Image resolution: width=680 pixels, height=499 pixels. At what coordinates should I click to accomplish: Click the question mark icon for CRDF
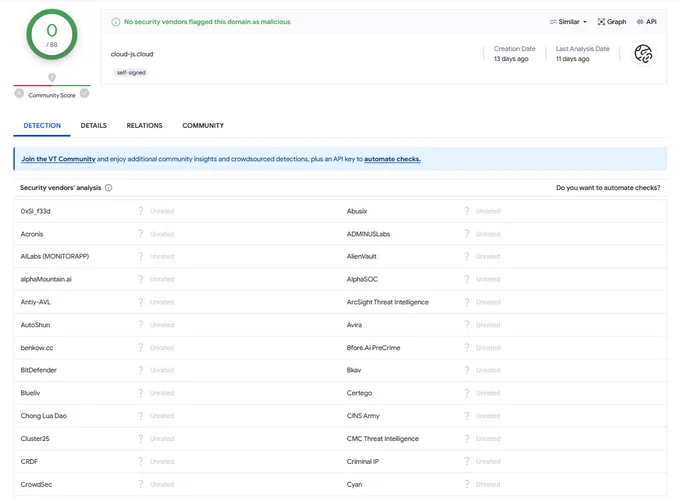point(141,461)
